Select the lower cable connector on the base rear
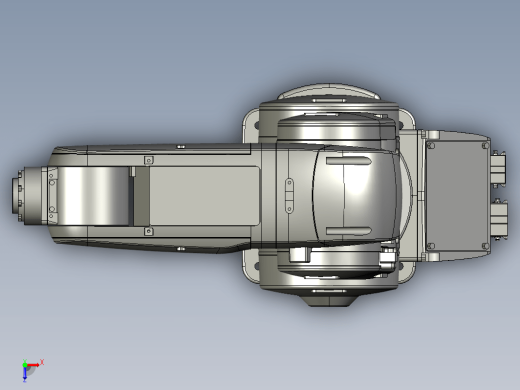The height and width of the screenshot is (390, 520). coord(499,220)
